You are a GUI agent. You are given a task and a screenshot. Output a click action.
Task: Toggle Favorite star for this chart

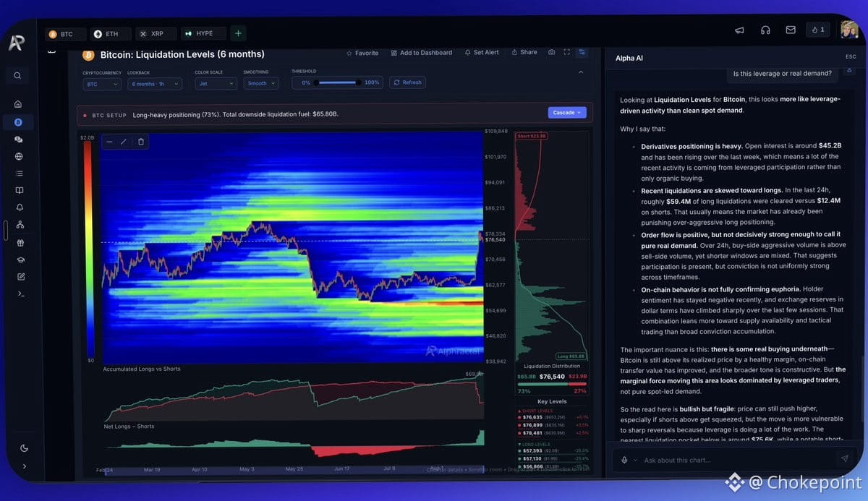pyautogui.click(x=362, y=53)
